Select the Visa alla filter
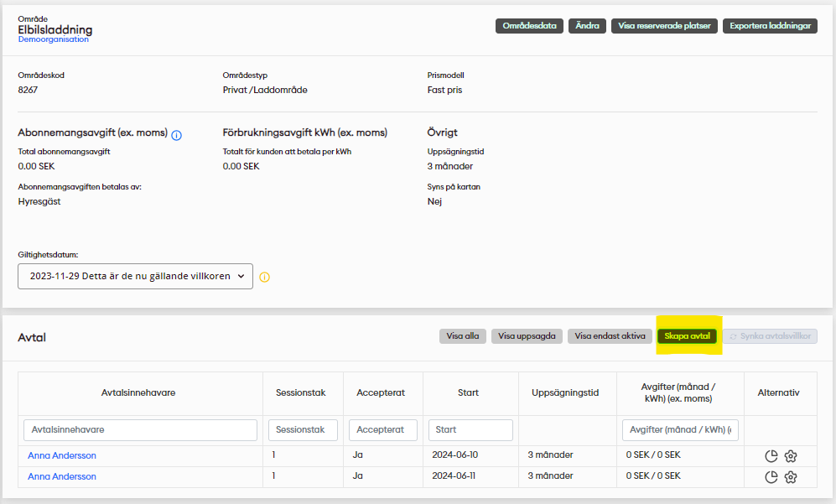Viewport: 836px width, 504px height. [463, 336]
